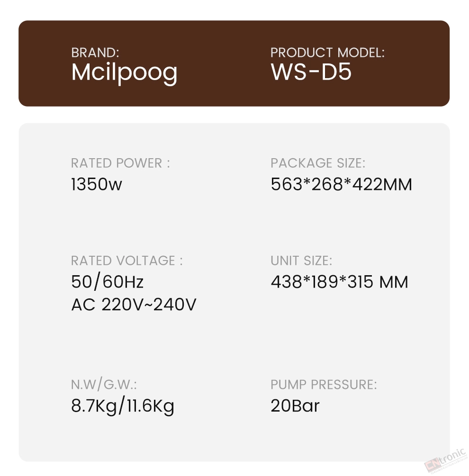Click the PRODUCT MODEL: label
Image resolution: width=469 pixels, height=476 pixels.
click(327, 53)
